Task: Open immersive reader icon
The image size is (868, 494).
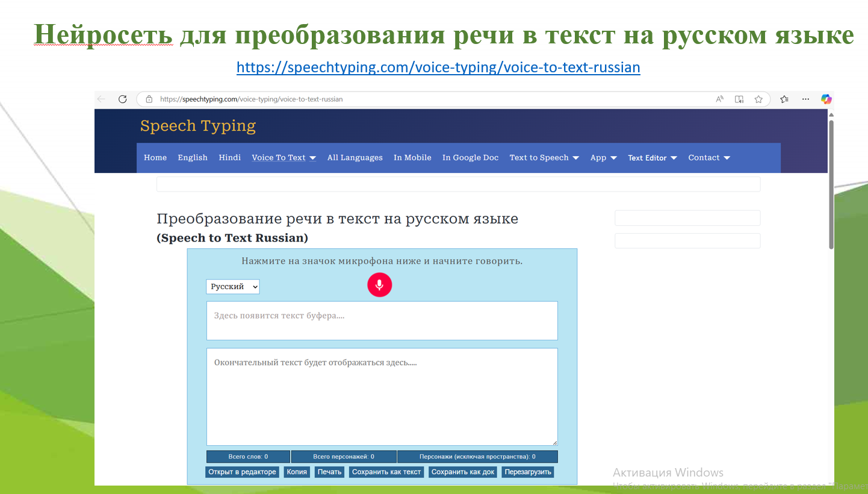Action: (739, 99)
